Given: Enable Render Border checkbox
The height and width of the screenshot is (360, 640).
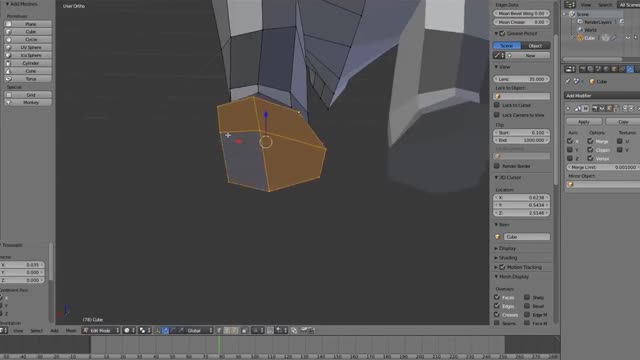Looking at the screenshot, I should point(497,166).
